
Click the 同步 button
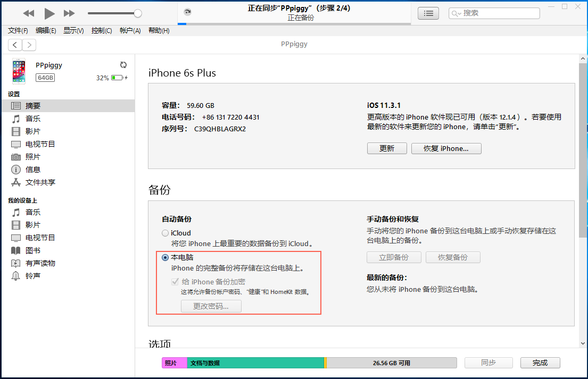488,363
